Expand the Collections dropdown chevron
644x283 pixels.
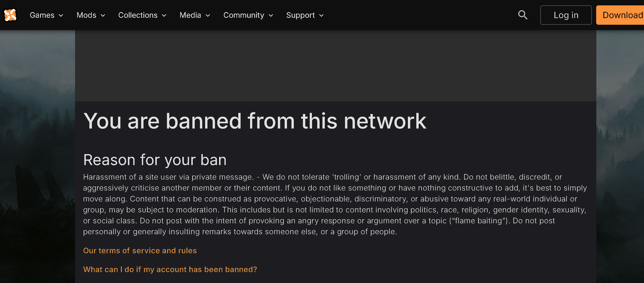(164, 16)
